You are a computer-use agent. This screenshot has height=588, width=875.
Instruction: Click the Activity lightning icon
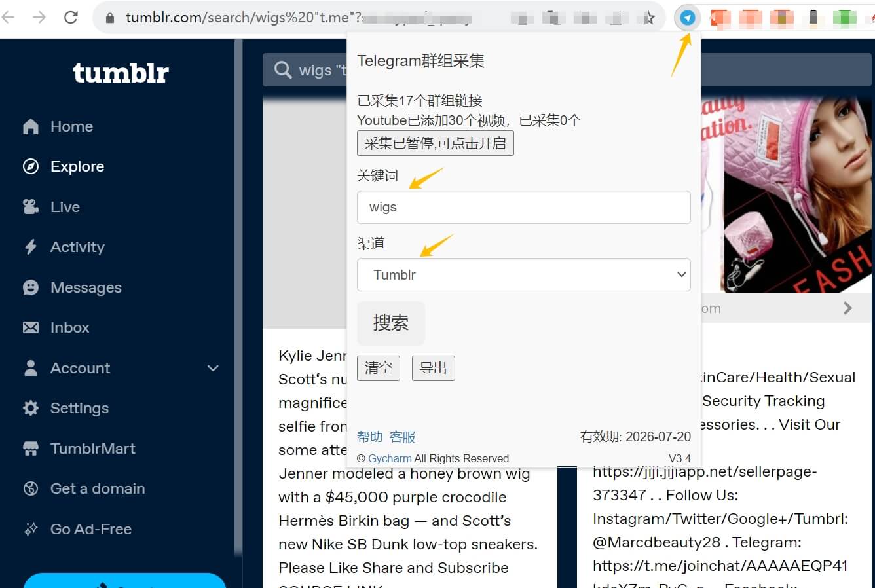pos(31,247)
